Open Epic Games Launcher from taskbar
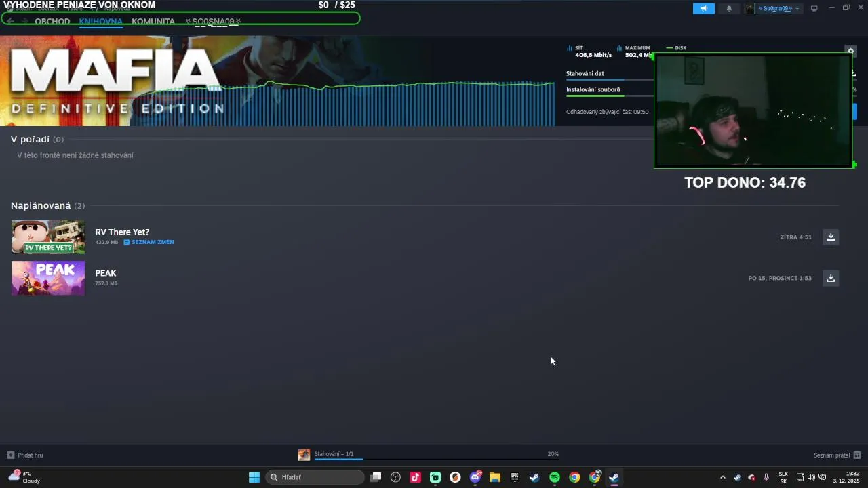Image resolution: width=868 pixels, height=488 pixels. (515, 477)
